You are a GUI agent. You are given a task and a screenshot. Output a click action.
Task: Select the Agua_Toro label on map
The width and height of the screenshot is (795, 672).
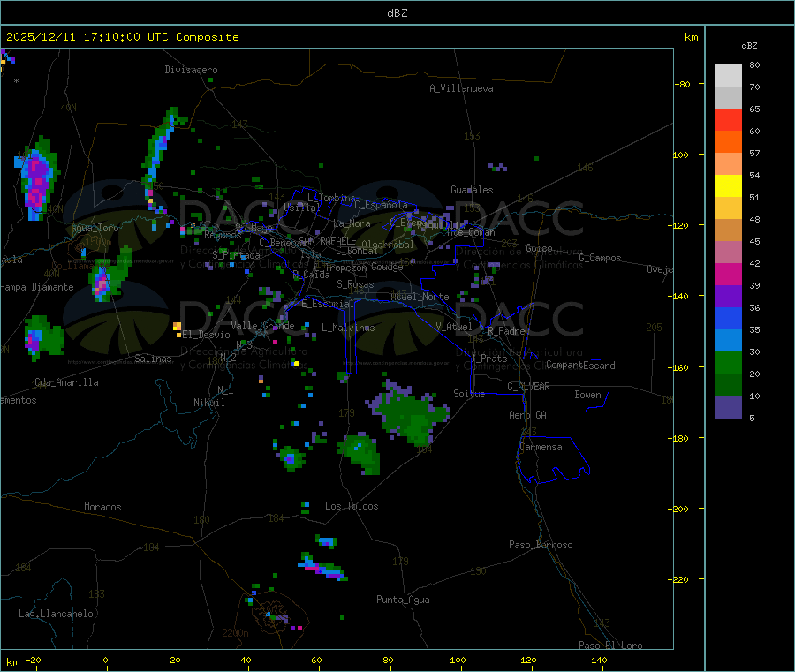95,228
